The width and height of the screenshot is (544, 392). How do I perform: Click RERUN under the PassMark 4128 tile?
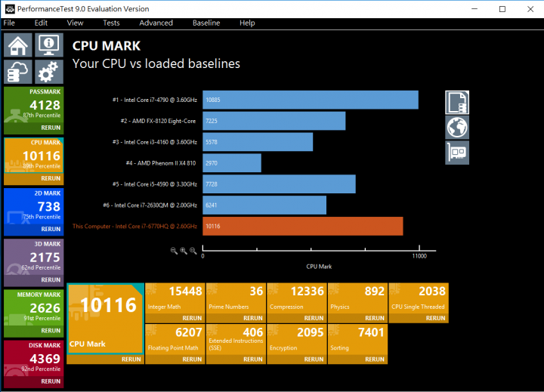(x=51, y=128)
